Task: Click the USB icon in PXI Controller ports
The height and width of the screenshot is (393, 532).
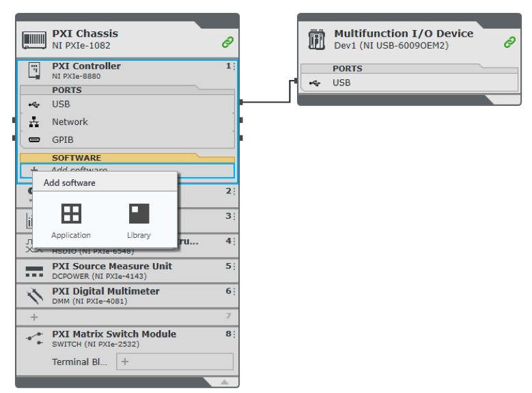Action: pyautogui.click(x=34, y=105)
